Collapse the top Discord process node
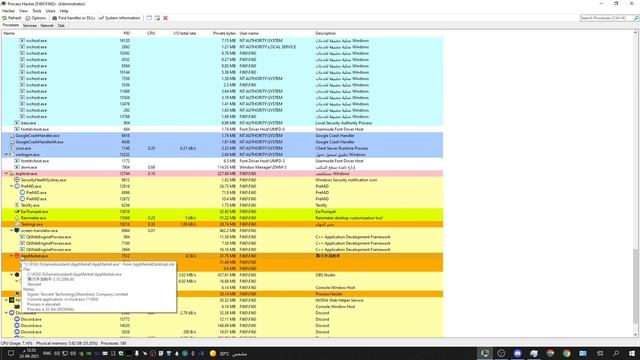The image size is (640, 360). tap(6, 313)
